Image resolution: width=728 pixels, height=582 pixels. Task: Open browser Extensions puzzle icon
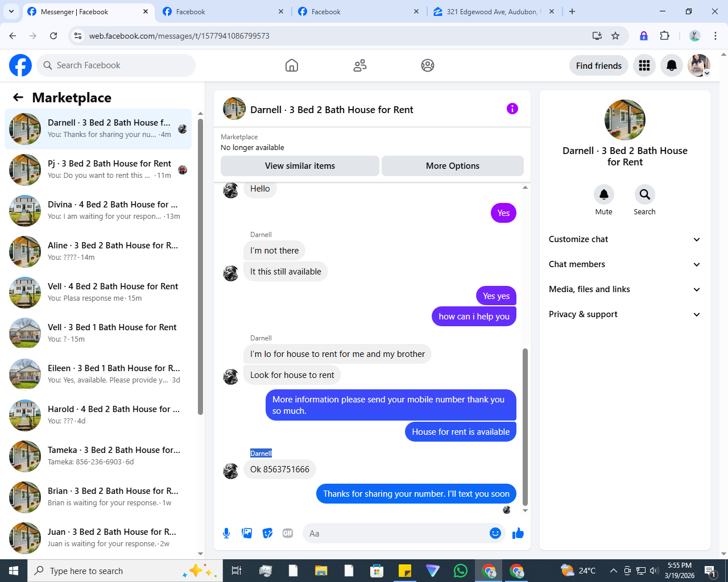[x=664, y=36]
